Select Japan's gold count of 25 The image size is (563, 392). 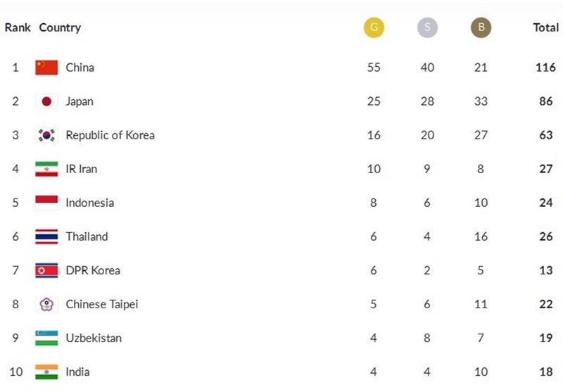374,101
